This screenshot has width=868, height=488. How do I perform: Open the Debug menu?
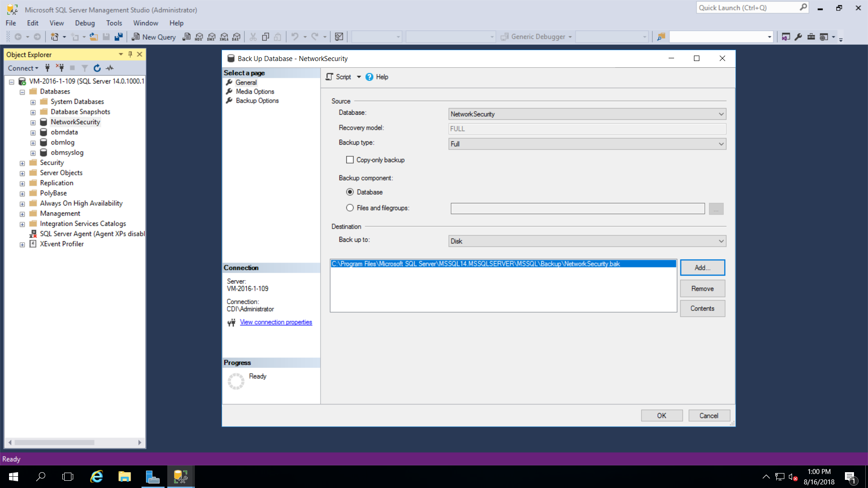85,23
